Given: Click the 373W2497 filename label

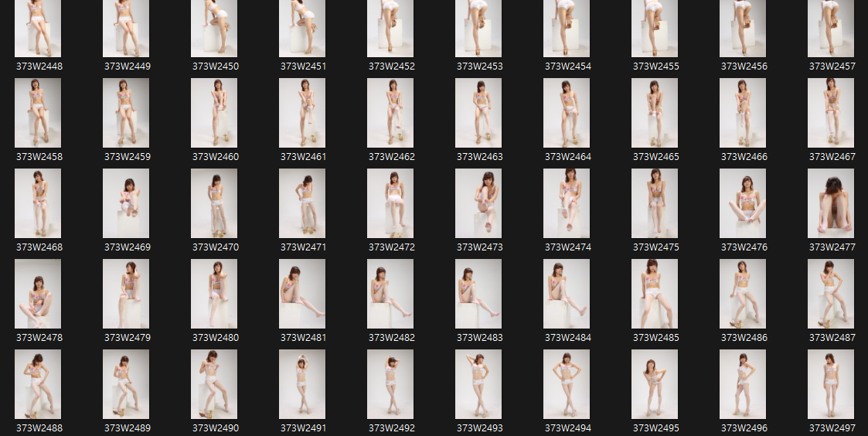Looking at the screenshot, I should pos(832,428).
